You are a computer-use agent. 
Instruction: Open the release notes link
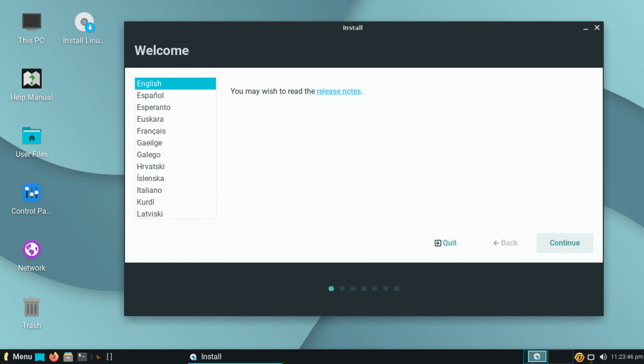coord(339,91)
